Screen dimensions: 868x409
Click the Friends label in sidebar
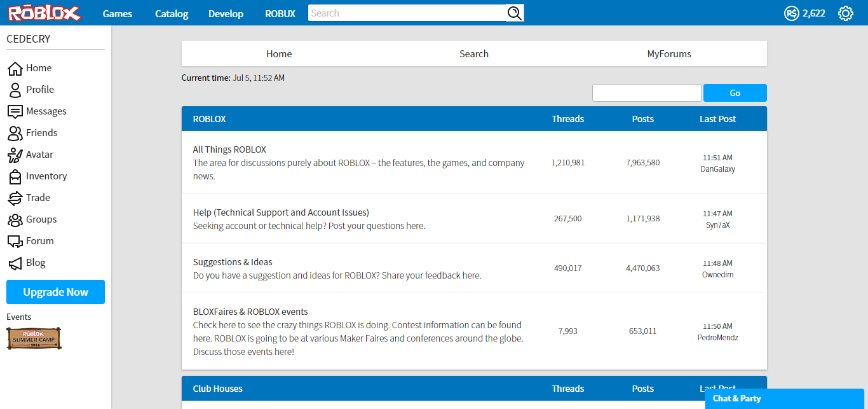(x=42, y=133)
